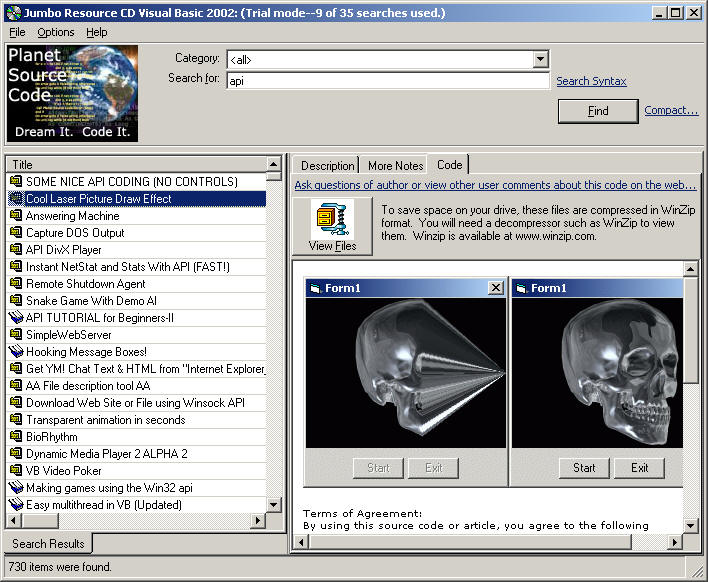Open the ask questions of author link
Screen dimensions: 708x582
click(495, 185)
